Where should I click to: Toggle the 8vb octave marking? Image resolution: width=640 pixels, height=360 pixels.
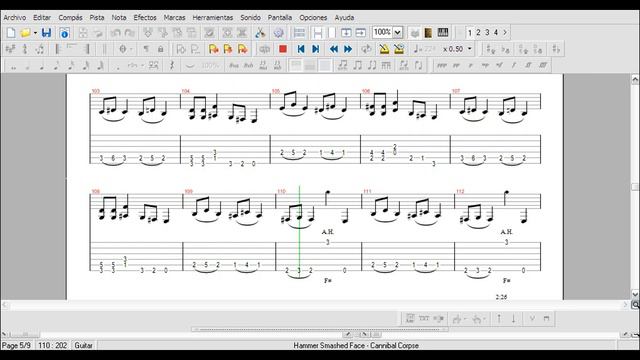(249, 65)
